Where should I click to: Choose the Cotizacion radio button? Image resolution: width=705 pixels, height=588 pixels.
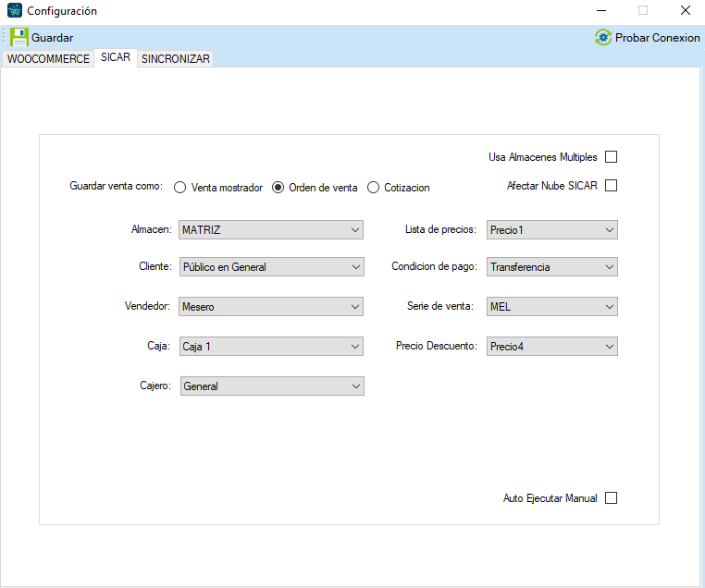pyautogui.click(x=373, y=188)
